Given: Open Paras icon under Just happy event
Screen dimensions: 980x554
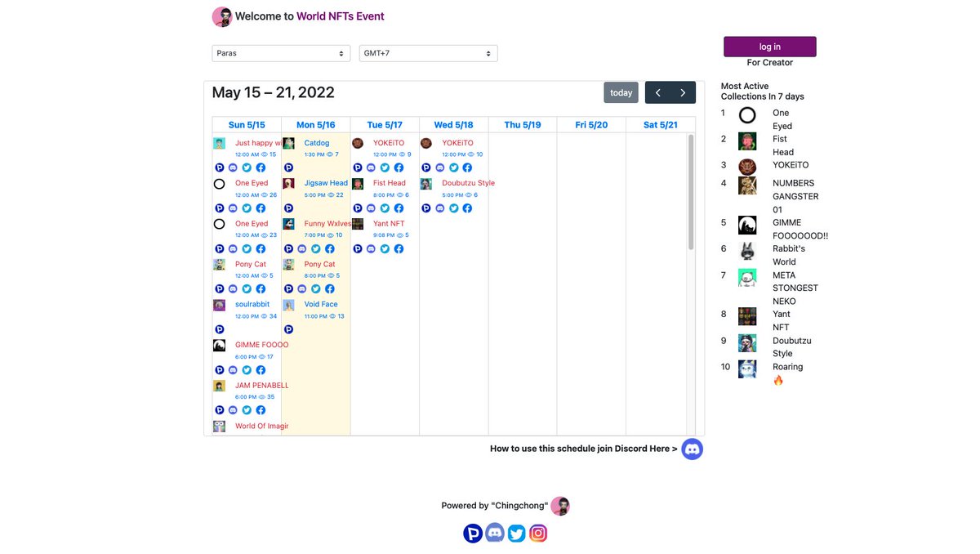Looking at the screenshot, I should click(220, 168).
